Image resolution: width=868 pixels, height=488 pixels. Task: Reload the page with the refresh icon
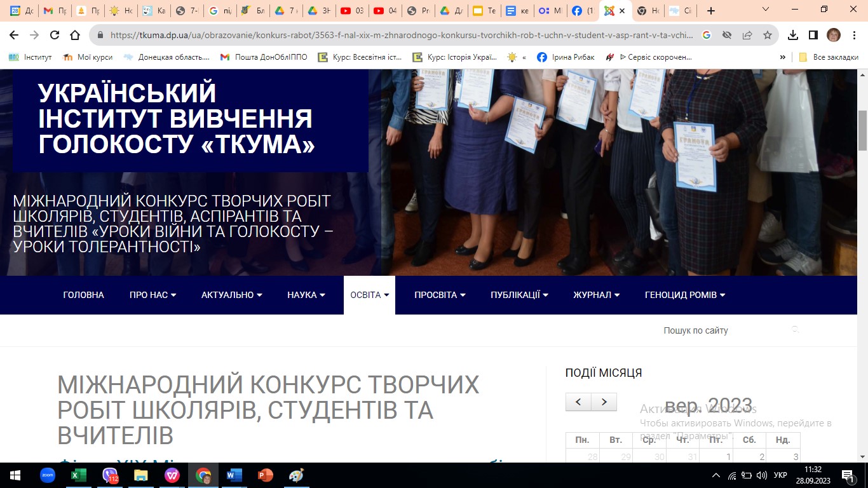coord(55,35)
